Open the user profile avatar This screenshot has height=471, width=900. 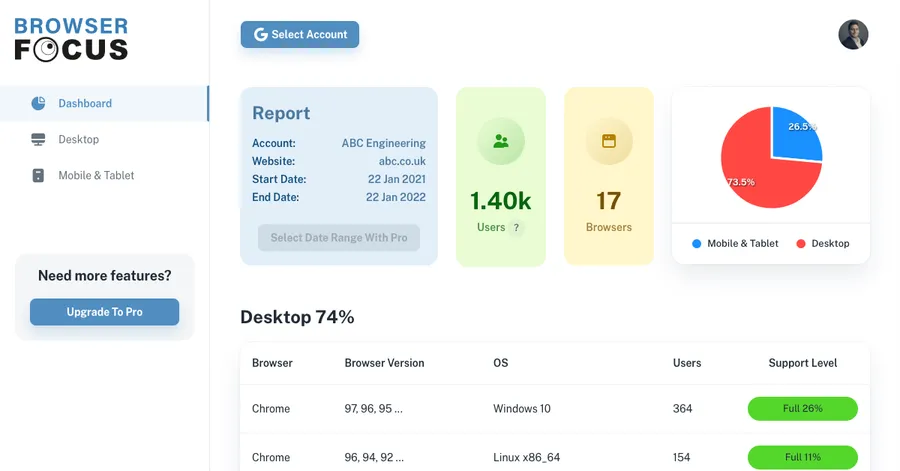point(853,34)
